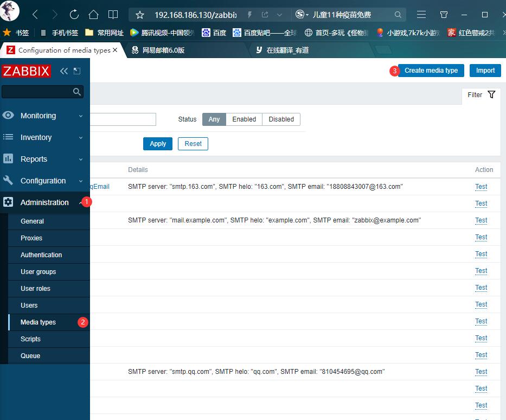Open User roles page
Screen dimensions: 506x420
[49, 288]
